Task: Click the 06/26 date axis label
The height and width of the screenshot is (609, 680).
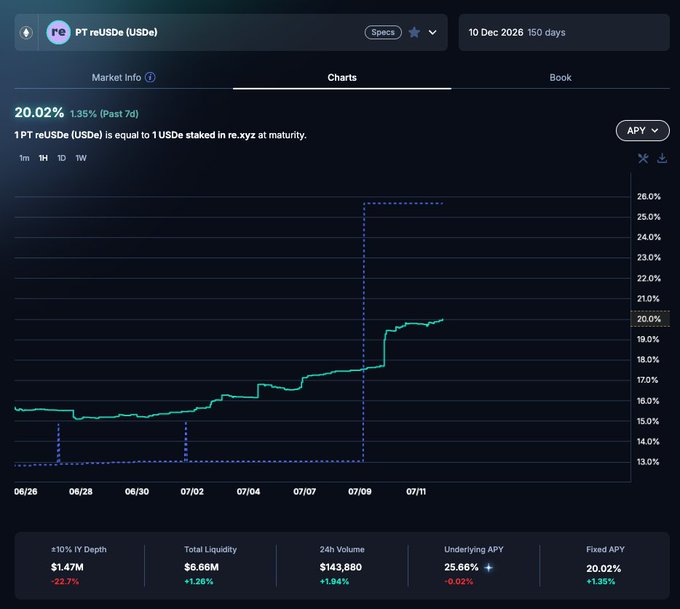Action: point(26,491)
